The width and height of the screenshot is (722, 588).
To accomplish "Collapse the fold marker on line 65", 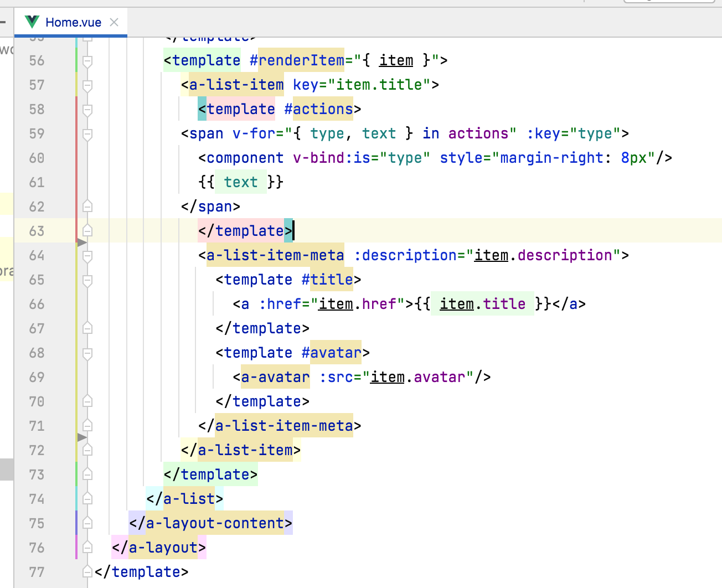I will (x=87, y=280).
